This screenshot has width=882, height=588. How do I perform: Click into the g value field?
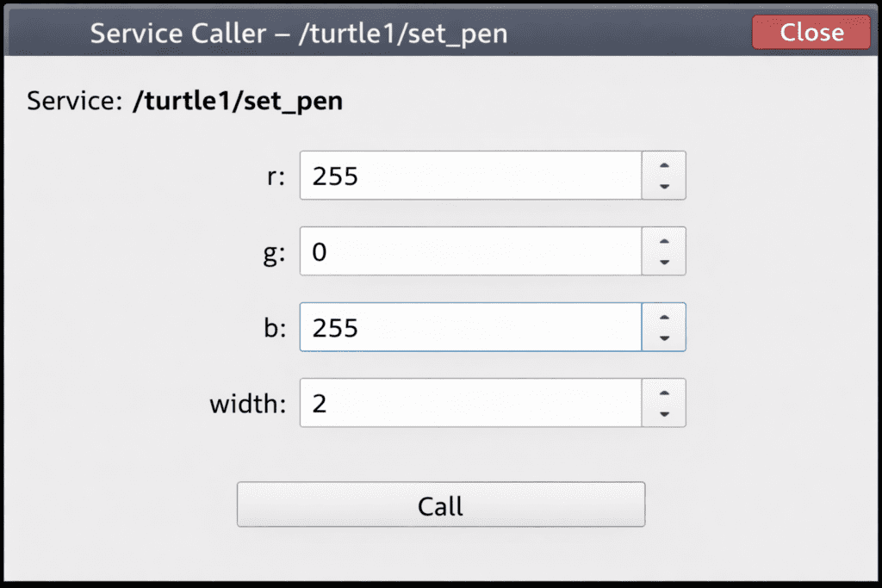[x=470, y=251]
